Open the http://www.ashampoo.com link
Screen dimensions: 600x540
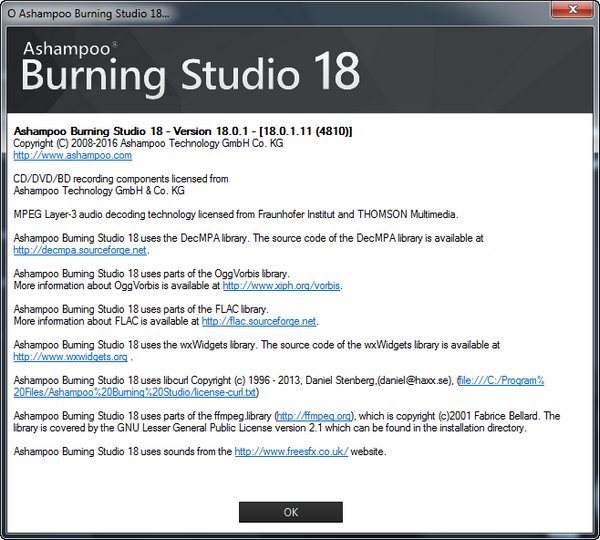pyautogui.click(x=72, y=155)
